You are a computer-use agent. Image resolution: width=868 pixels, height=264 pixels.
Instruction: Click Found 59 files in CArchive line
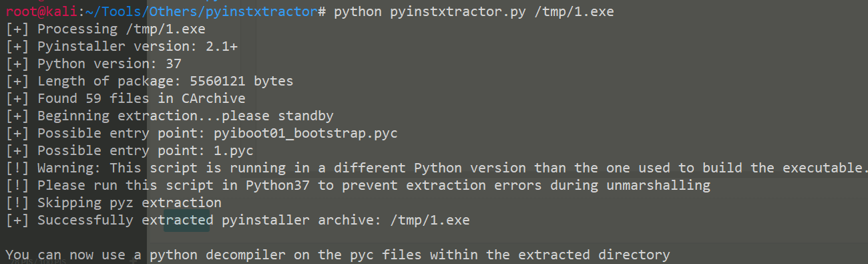coord(126,98)
